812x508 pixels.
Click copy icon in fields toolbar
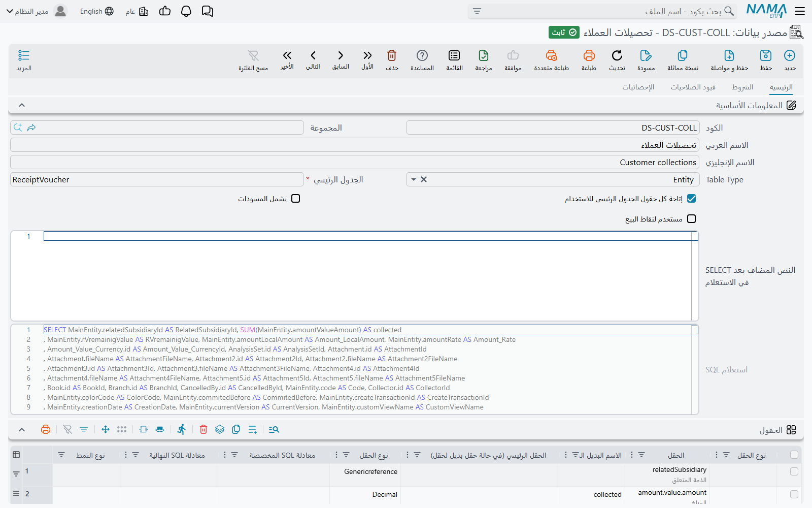[236, 429]
